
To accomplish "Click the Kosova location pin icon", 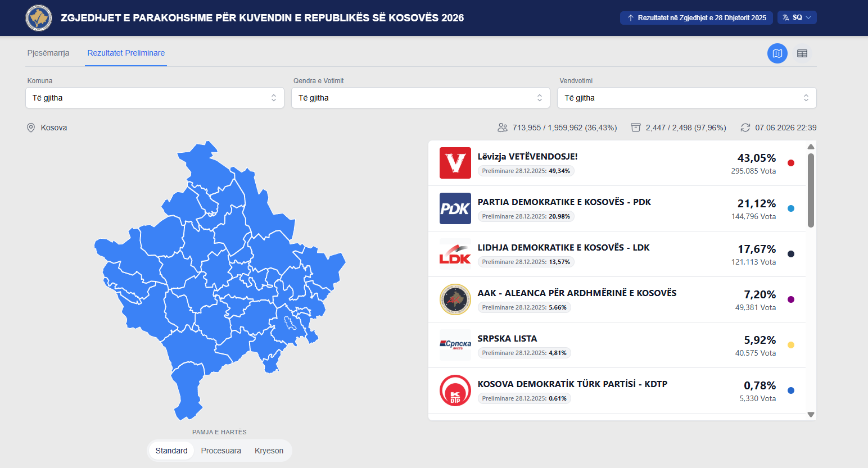I will pos(31,128).
